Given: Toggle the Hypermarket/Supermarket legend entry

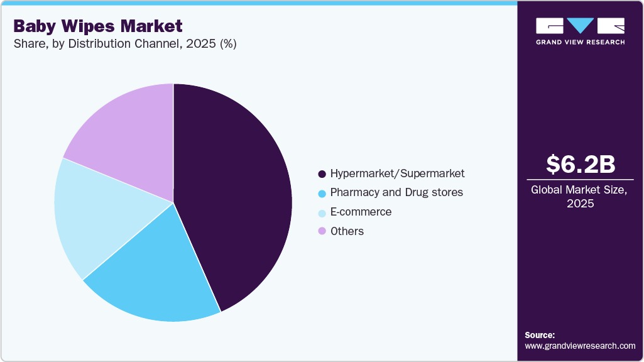Looking at the screenshot, I should (x=398, y=173).
